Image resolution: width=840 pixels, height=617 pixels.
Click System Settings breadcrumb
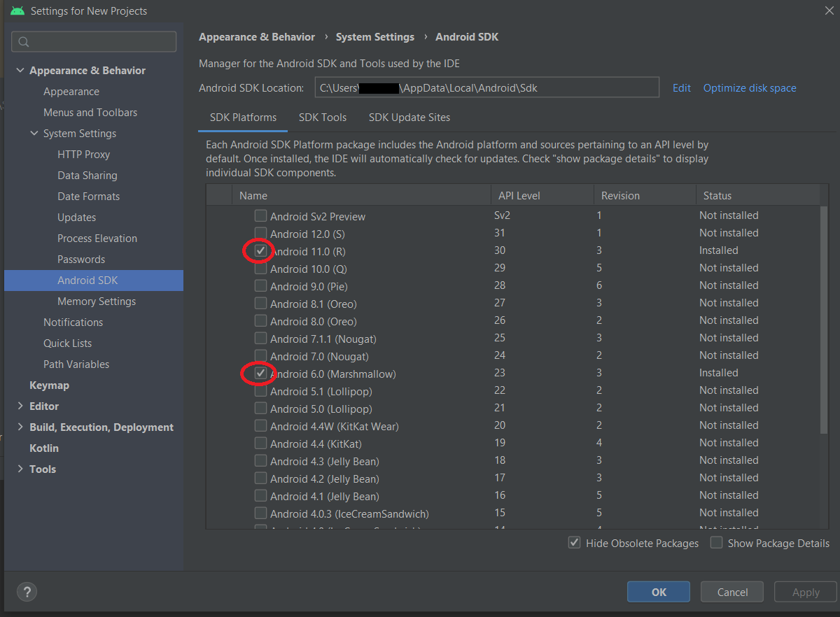point(375,37)
